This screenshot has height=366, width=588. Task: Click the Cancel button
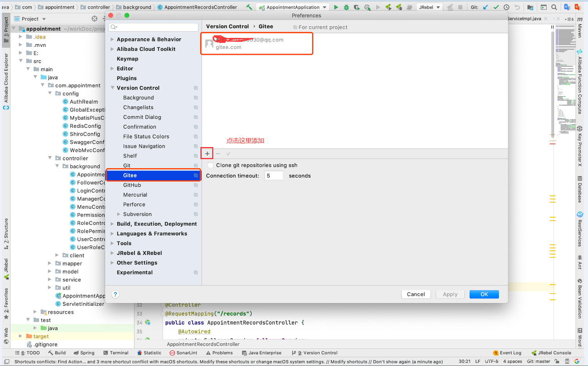pyautogui.click(x=416, y=294)
